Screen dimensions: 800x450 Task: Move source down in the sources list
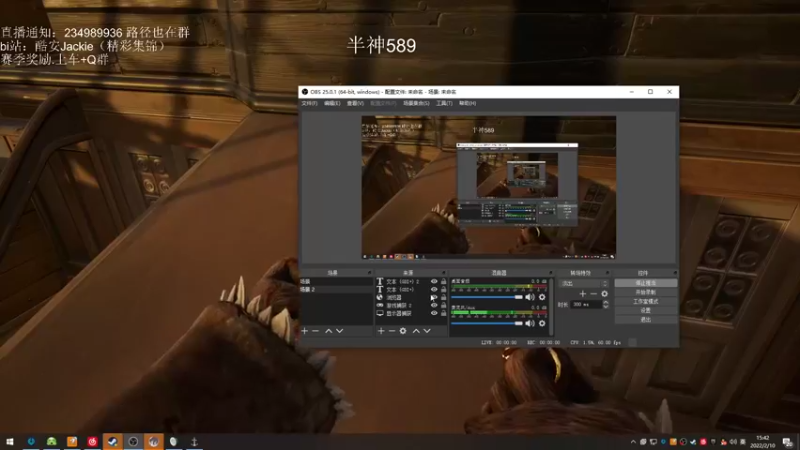click(427, 331)
